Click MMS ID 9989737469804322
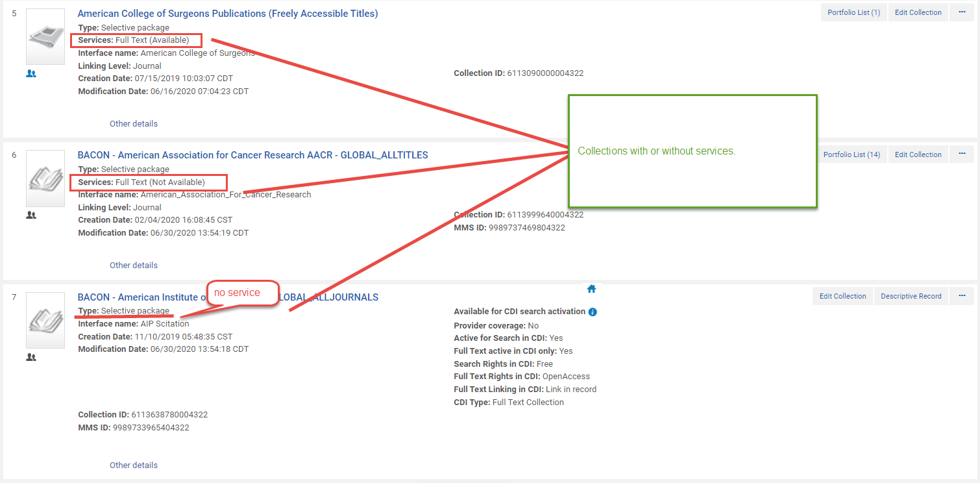The width and height of the screenshot is (980, 483). (509, 228)
